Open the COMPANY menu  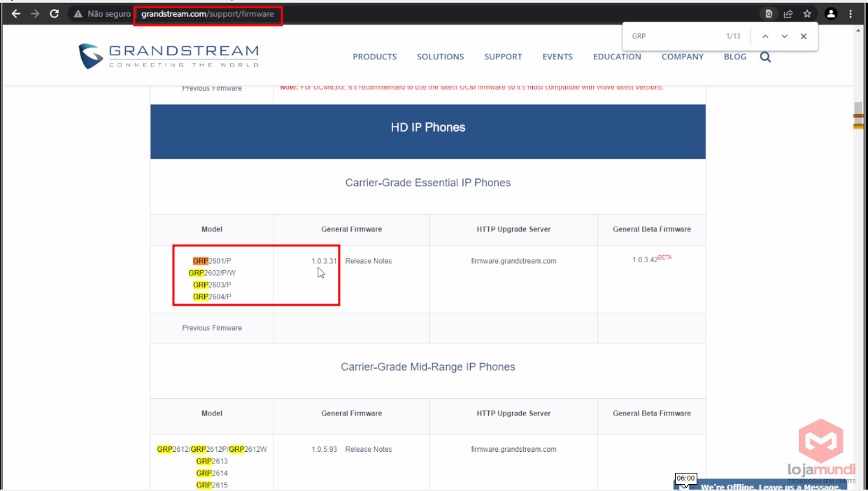click(683, 57)
